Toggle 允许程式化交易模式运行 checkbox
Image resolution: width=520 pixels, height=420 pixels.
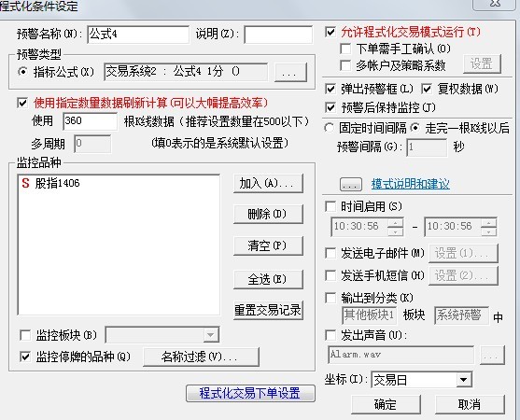330,32
